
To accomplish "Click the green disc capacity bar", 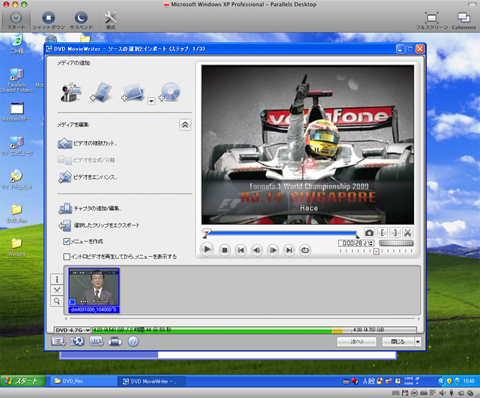I will pos(212,330).
